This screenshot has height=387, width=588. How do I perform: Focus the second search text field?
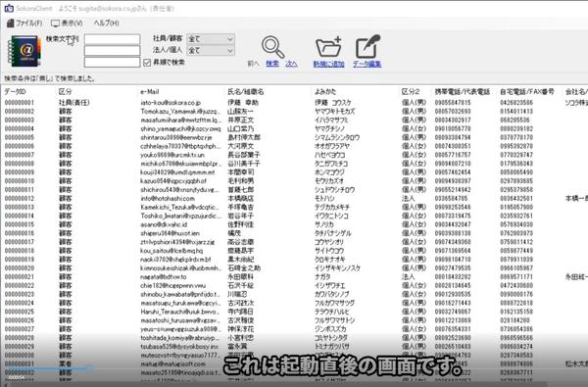tap(112, 51)
